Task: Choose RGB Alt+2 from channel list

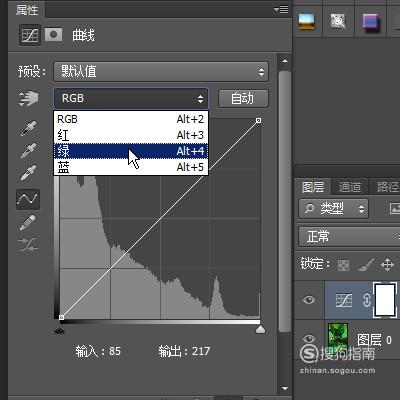Action: pyautogui.click(x=131, y=119)
